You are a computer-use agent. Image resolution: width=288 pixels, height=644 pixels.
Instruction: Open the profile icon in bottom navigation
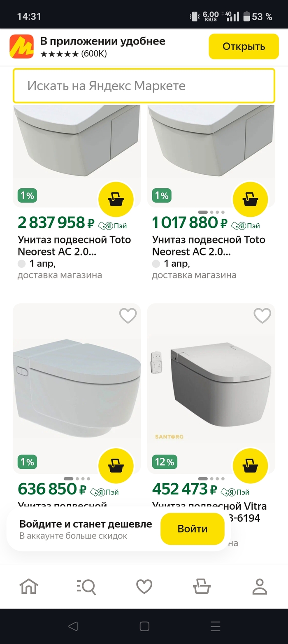259,585
